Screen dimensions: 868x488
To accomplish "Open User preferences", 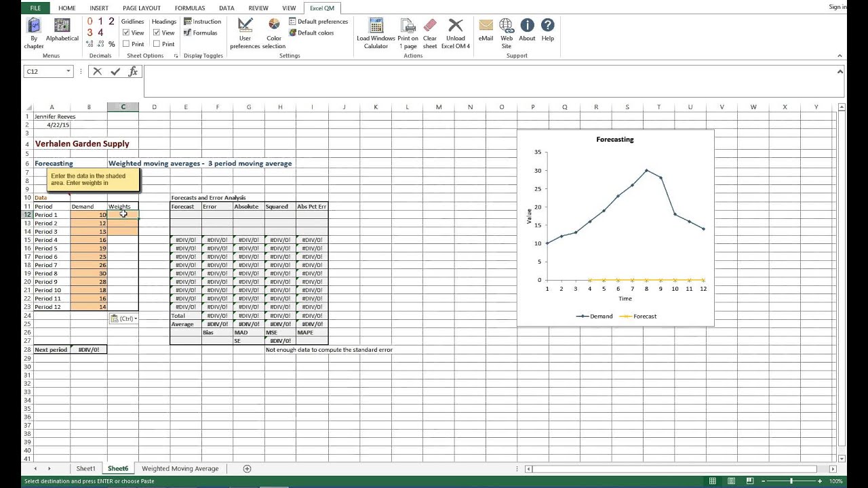I will (245, 33).
